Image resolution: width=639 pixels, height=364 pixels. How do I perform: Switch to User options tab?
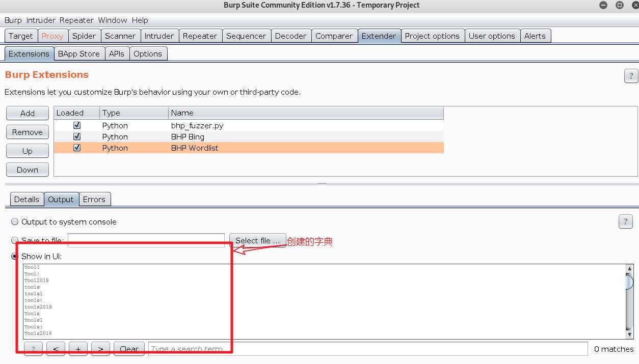492,36
